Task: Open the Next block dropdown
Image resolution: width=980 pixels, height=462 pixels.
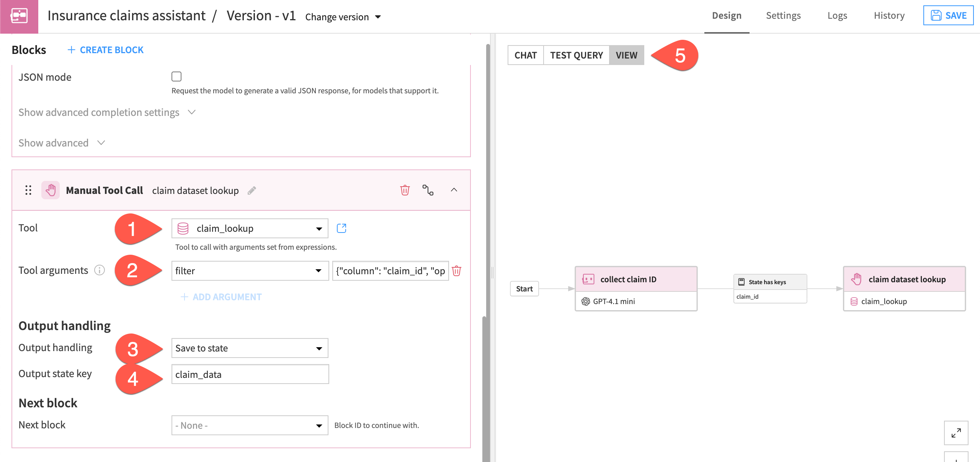Action: 250,425
